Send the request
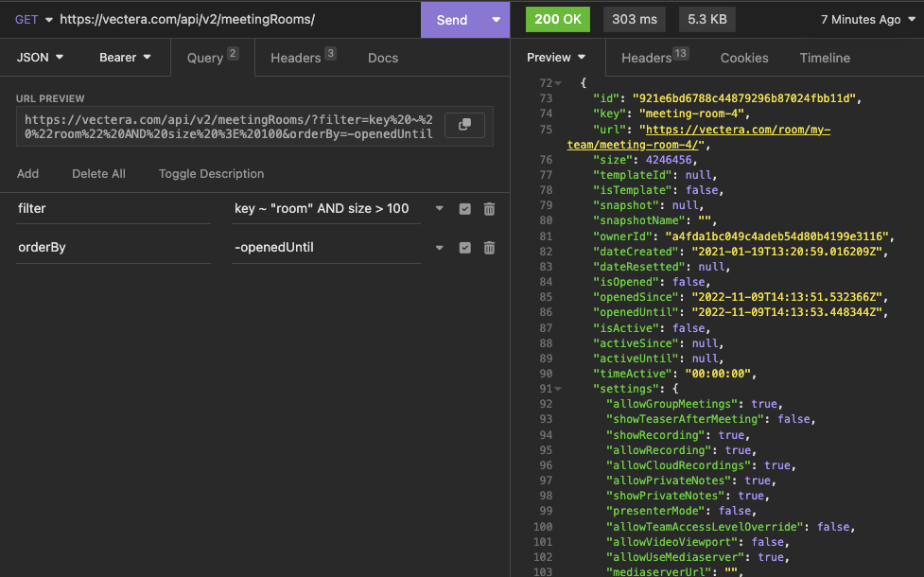The image size is (924, 577). coord(452,20)
